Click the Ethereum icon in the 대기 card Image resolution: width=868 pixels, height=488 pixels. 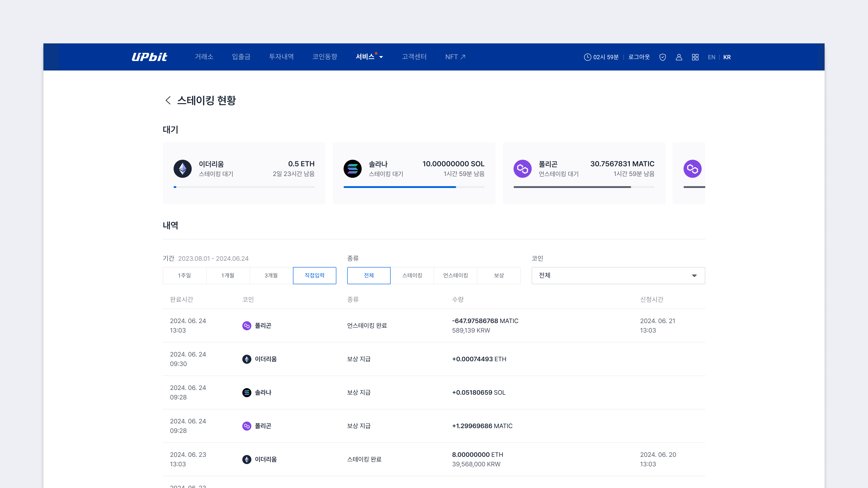coord(183,169)
